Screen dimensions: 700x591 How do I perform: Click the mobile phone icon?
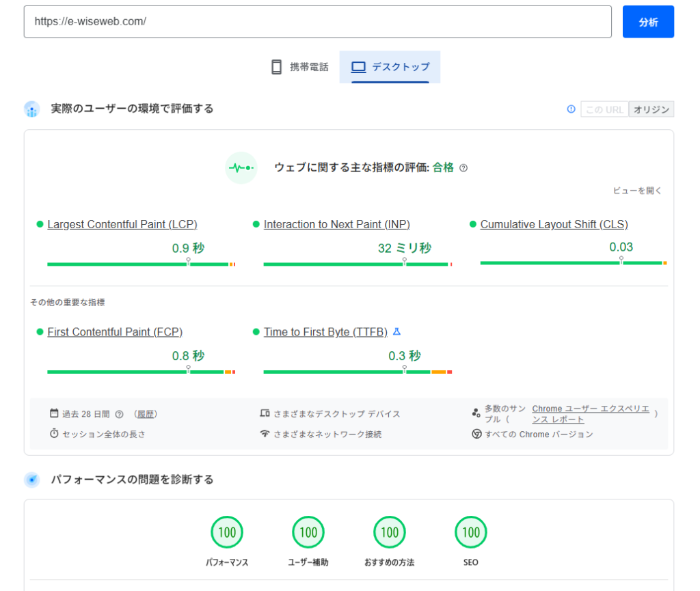click(276, 67)
